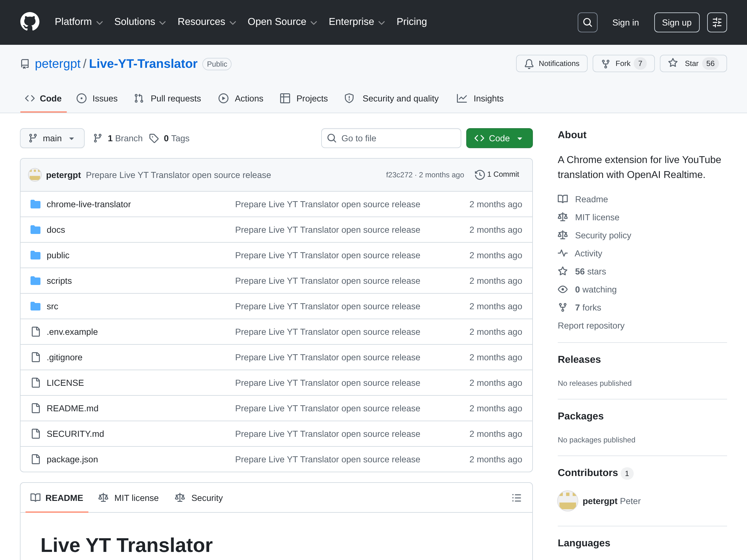The image size is (747, 560).
Task: Expand the Platform menu
Action: pos(78,21)
